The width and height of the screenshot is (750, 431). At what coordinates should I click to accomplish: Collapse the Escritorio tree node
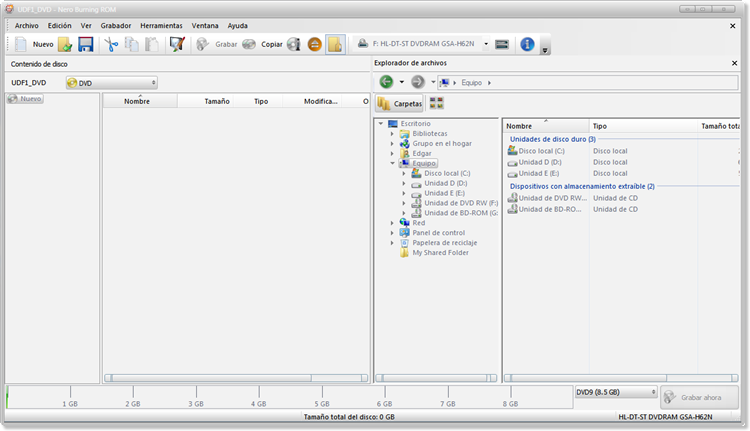381,123
